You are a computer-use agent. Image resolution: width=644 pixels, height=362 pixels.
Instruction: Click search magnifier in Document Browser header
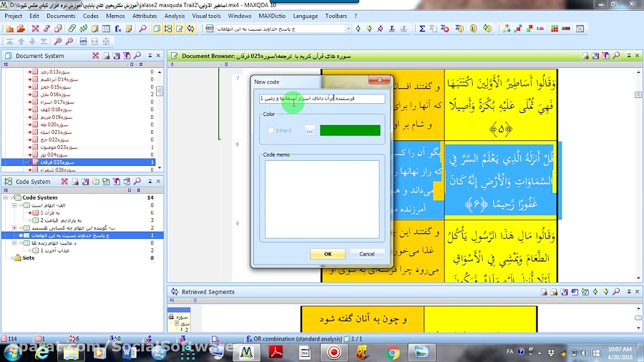click(617, 56)
